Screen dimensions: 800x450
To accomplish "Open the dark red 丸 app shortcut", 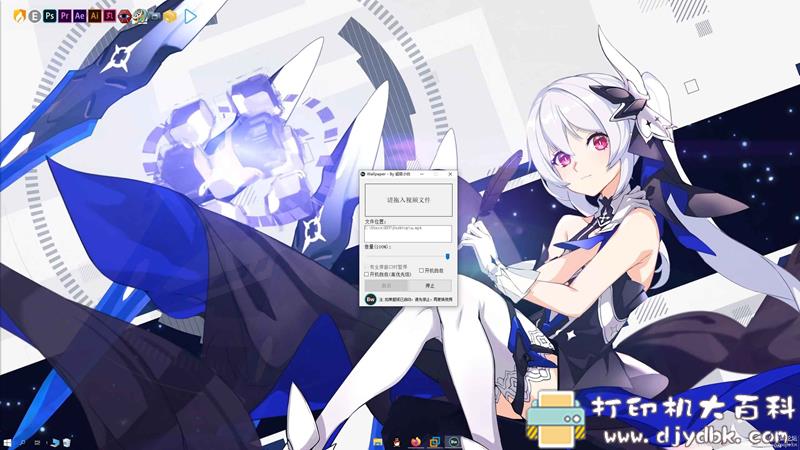I will click(110, 16).
